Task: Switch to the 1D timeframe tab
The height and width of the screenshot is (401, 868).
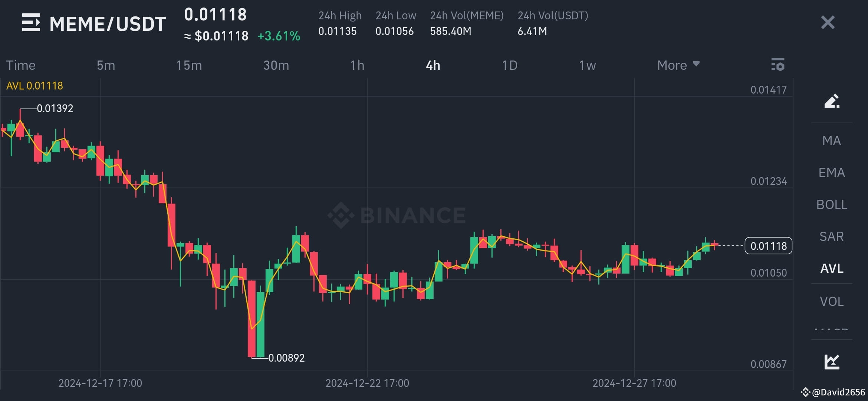Action: click(510, 65)
